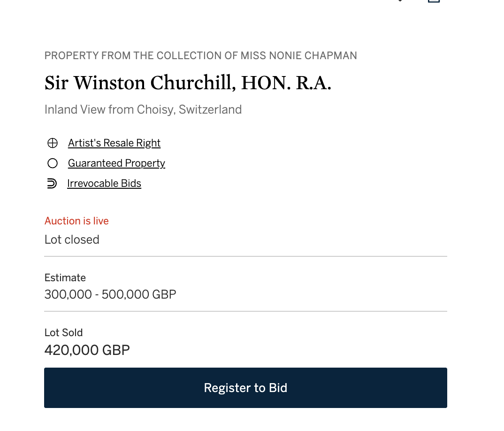504x431 pixels.
Task: Click the 420,000 GBP sold price
Action: click(87, 350)
